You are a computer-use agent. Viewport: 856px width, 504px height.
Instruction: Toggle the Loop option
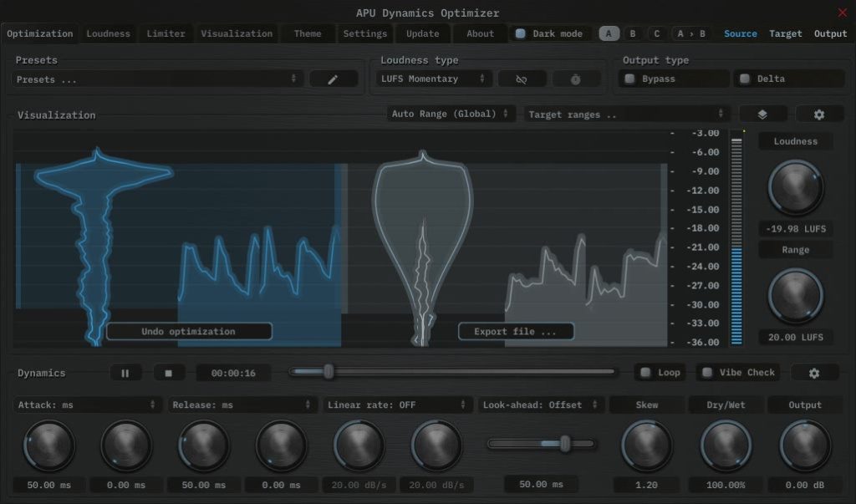pyautogui.click(x=660, y=372)
